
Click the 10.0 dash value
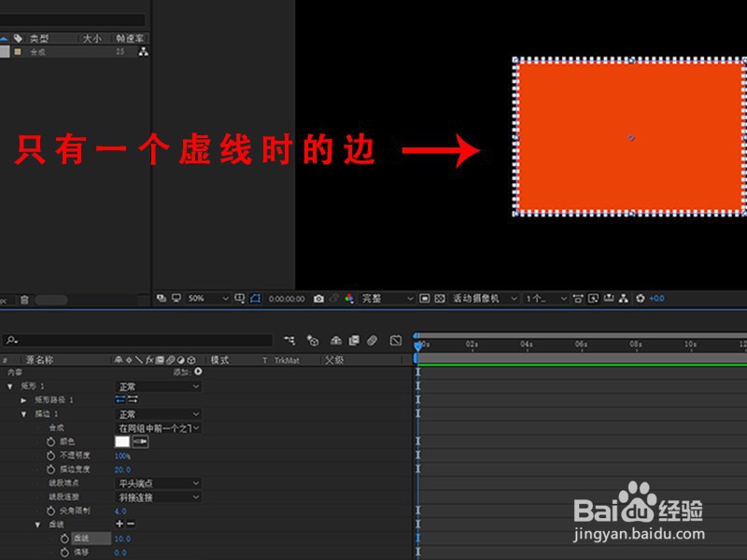[x=122, y=539]
